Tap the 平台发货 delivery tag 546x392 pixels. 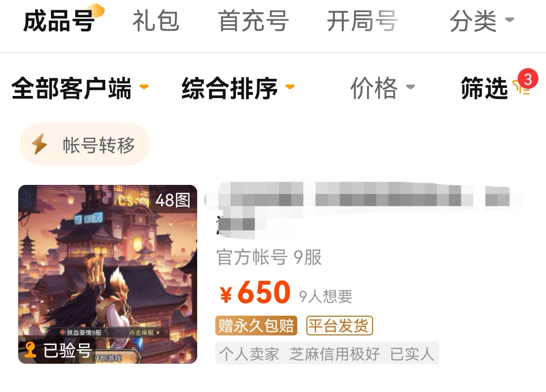340,325
